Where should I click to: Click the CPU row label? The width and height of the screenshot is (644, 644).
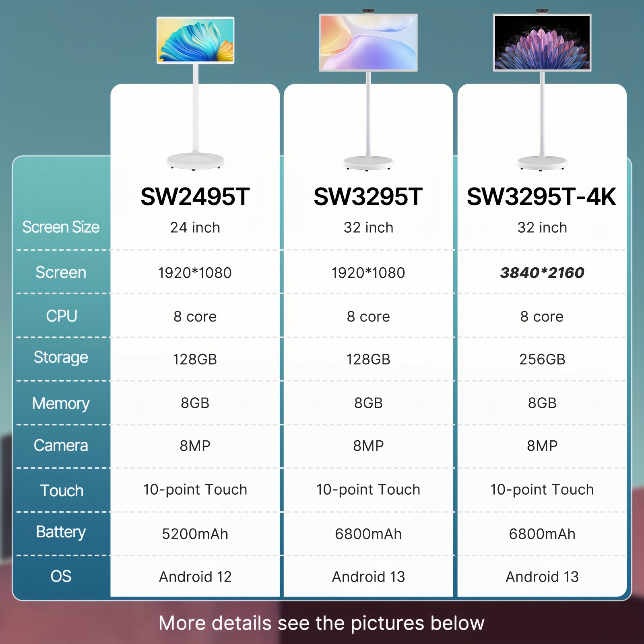62,316
